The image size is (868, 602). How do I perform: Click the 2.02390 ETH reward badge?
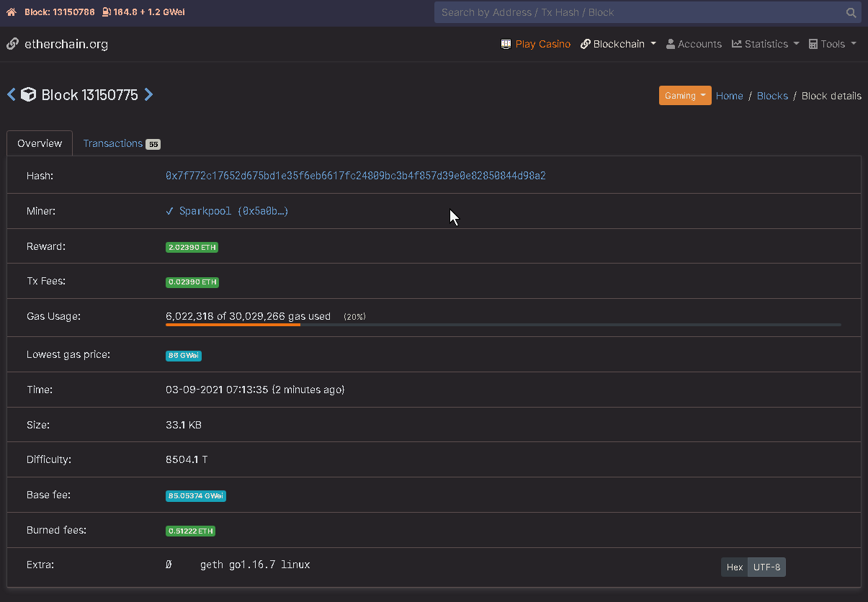192,247
